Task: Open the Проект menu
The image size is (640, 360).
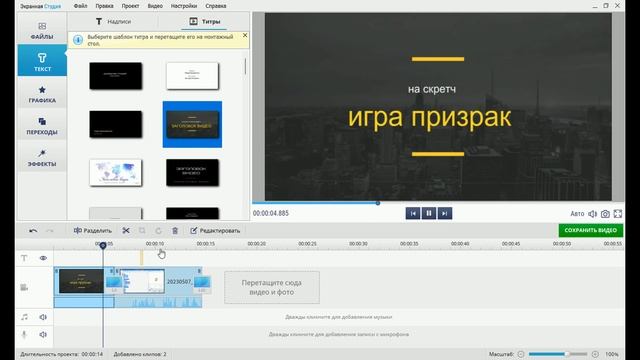Action: pos(130,6)
